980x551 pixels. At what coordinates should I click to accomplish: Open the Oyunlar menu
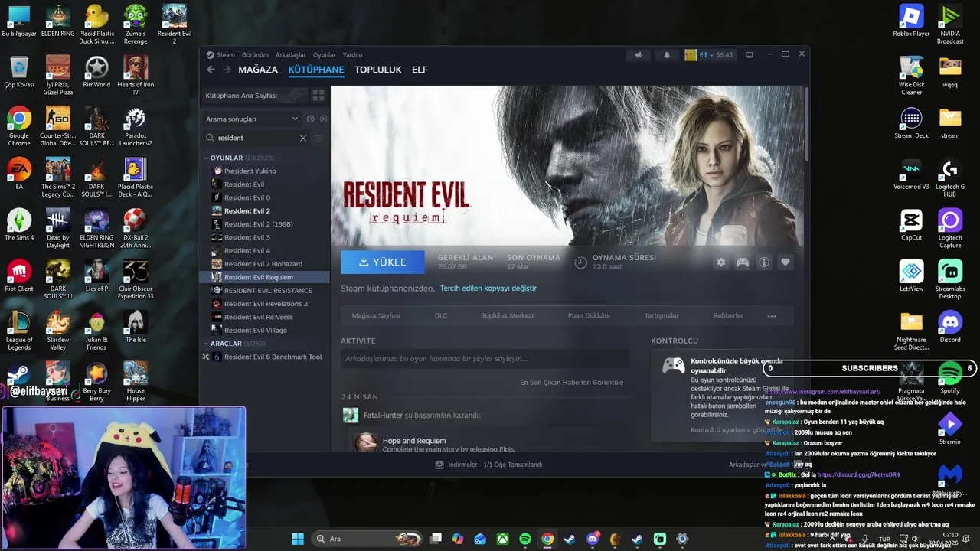point(325,55)
